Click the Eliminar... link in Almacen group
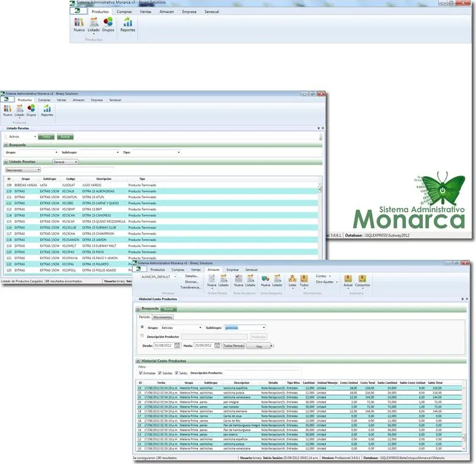476x464 pixels. pyautogui.click(x=191, y=282)
